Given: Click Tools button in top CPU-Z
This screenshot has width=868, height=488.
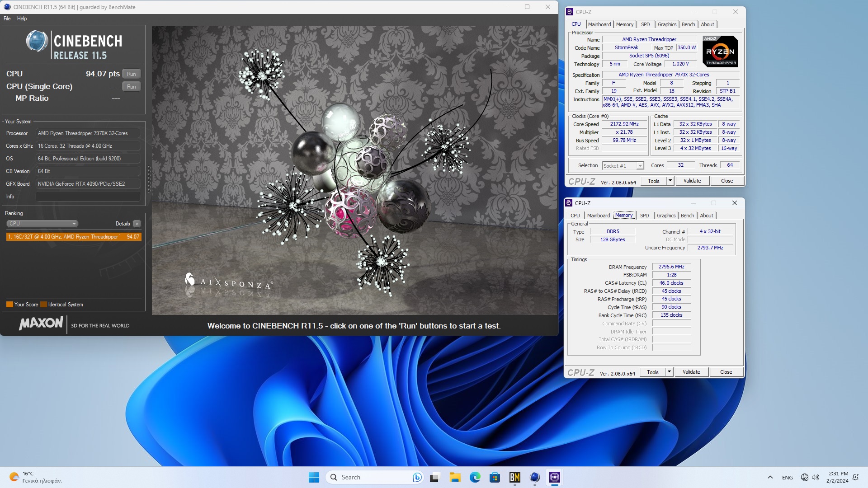Looking at the screenshot, I should tap(654, 181).
